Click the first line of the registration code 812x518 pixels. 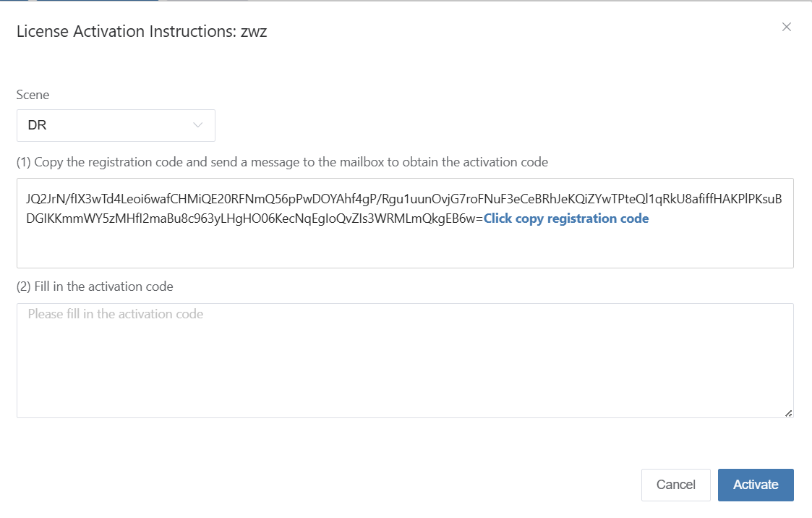point(404,199)
